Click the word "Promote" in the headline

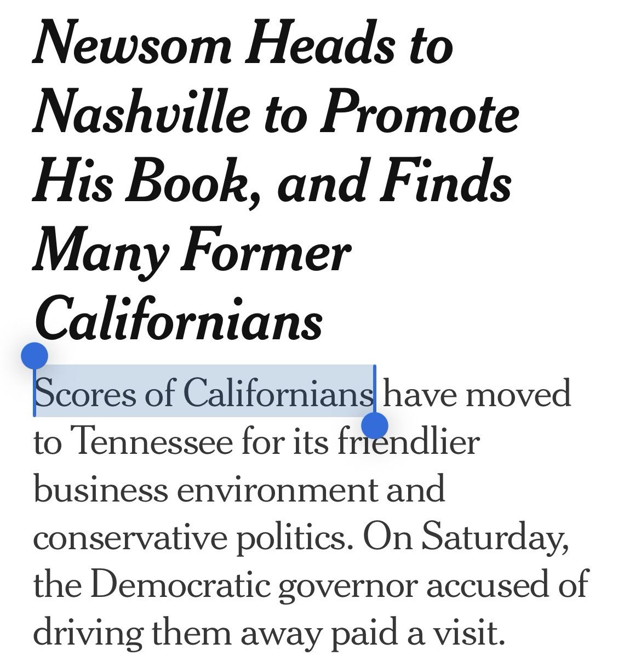coord(419,113)
